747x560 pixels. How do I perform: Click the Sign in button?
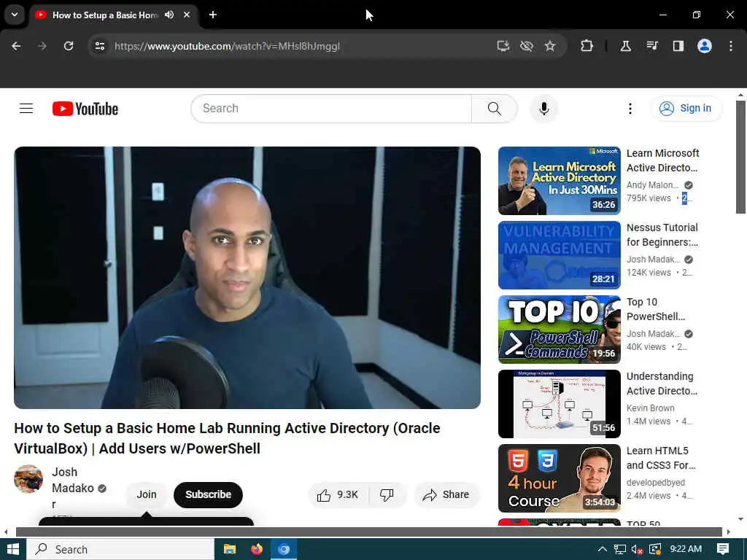coord(686,109)
